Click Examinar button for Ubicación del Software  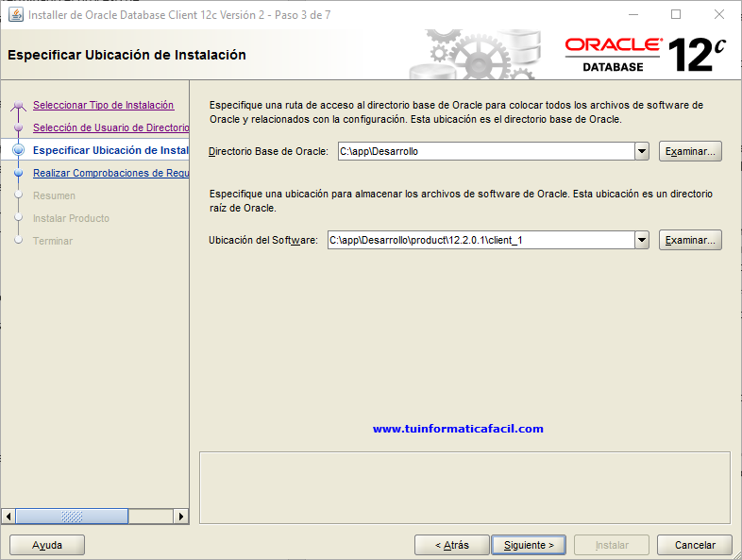point(690,240)
